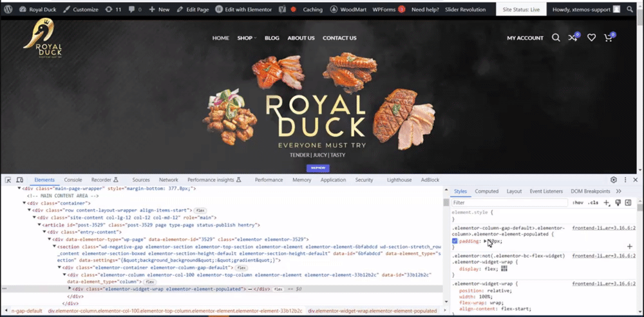Collapse the row content-layout-wrapper div node
This screenshot has width=644, height=317.
coord(29,210)
